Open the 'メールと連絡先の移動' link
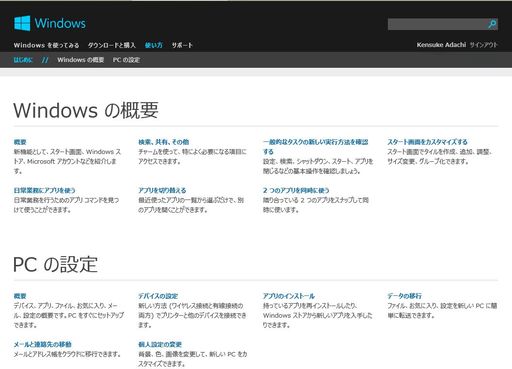The image size is (512, 369). [42, 344]
